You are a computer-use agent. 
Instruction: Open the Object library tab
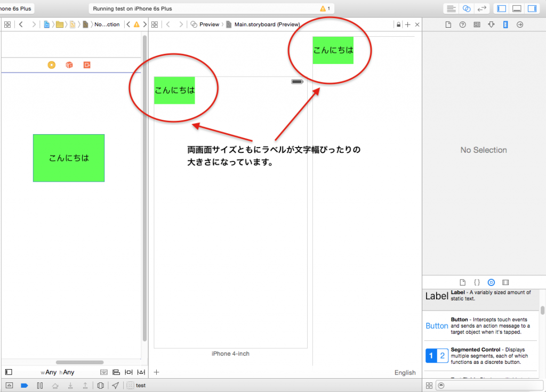click(491, 282)
